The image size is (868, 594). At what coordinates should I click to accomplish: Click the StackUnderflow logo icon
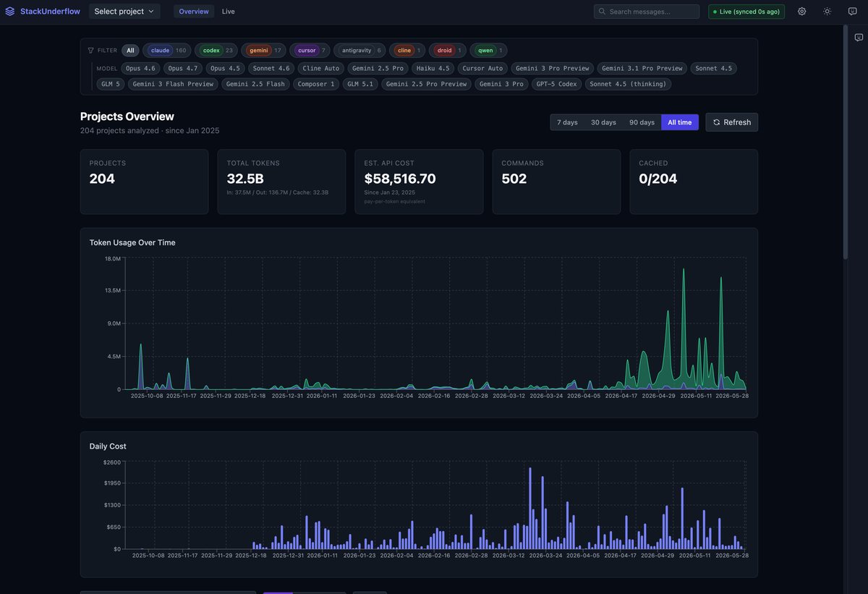click(10, 11)
